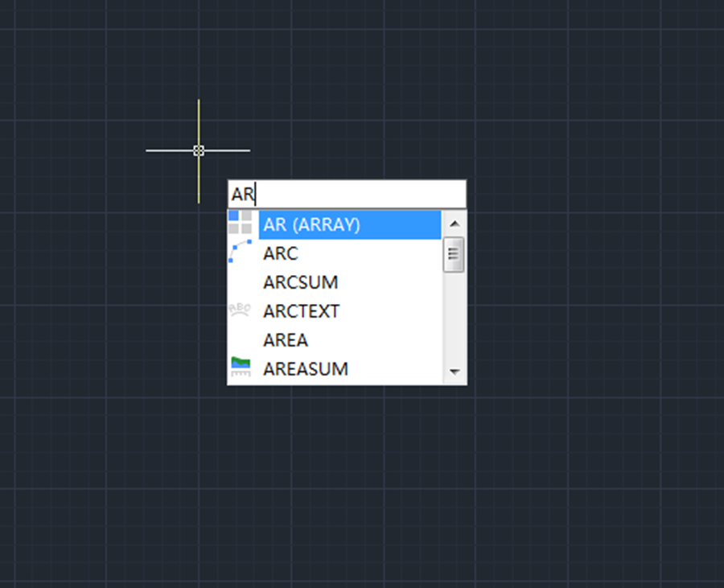The image size is (724, 588).
Task: Pick the ARCSUM command suggestion
Action: click(x=300, y=282)
